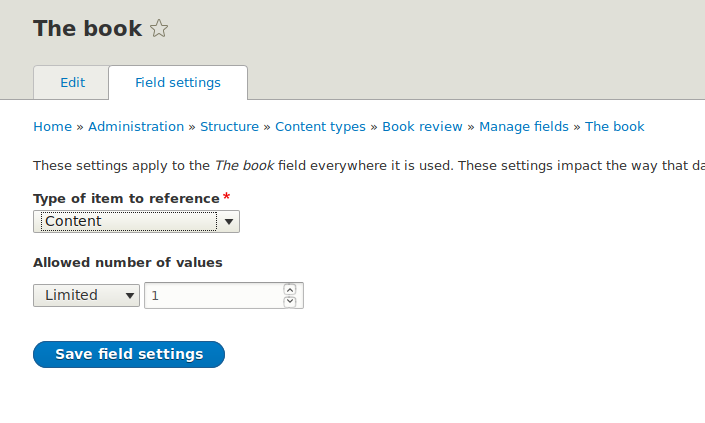The image size is (705, 423).
Task: Select the Field settings tab
Action: coord(178,83)
